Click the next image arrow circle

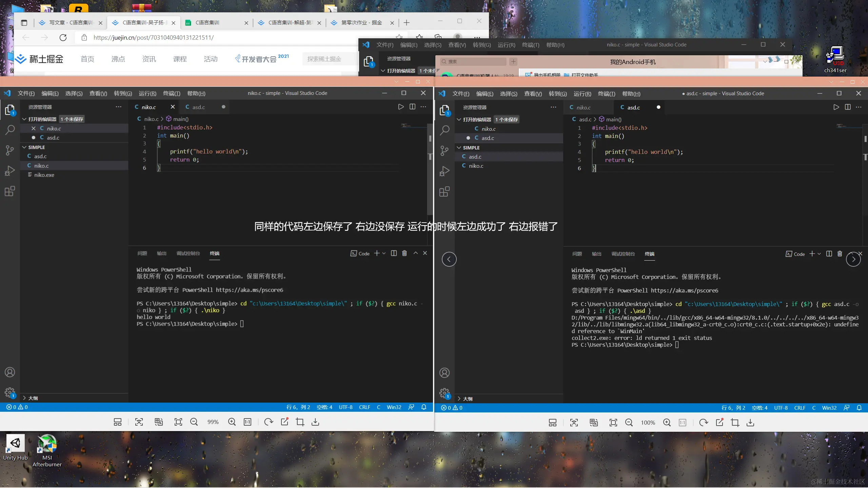853,260
